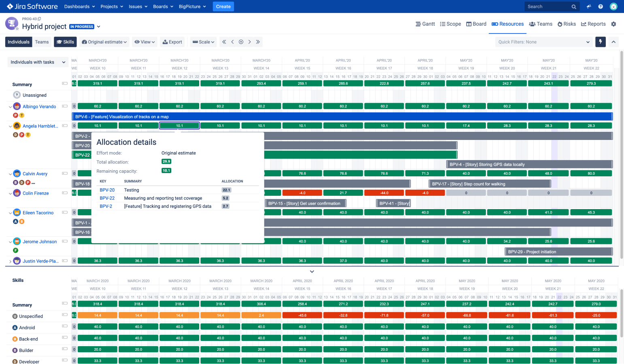Click the Jira Software logo
This screenshot has width=624, height=364.
32,6
